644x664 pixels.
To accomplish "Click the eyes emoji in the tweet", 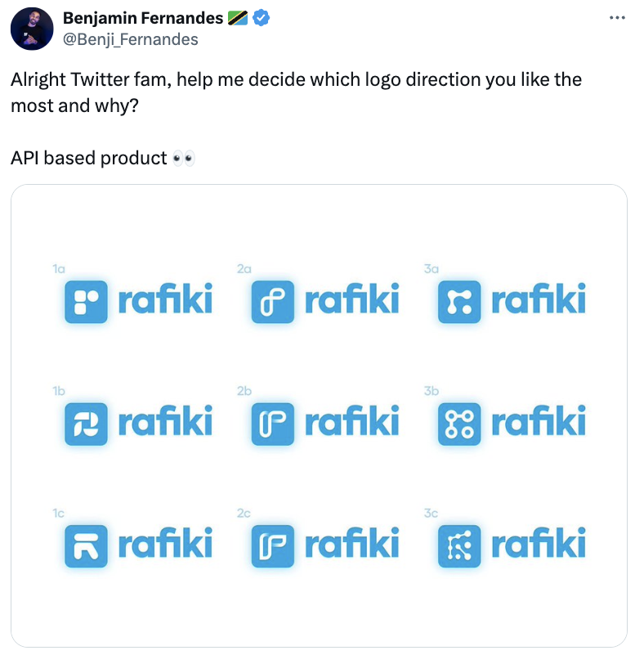I will tap(185, 158).
